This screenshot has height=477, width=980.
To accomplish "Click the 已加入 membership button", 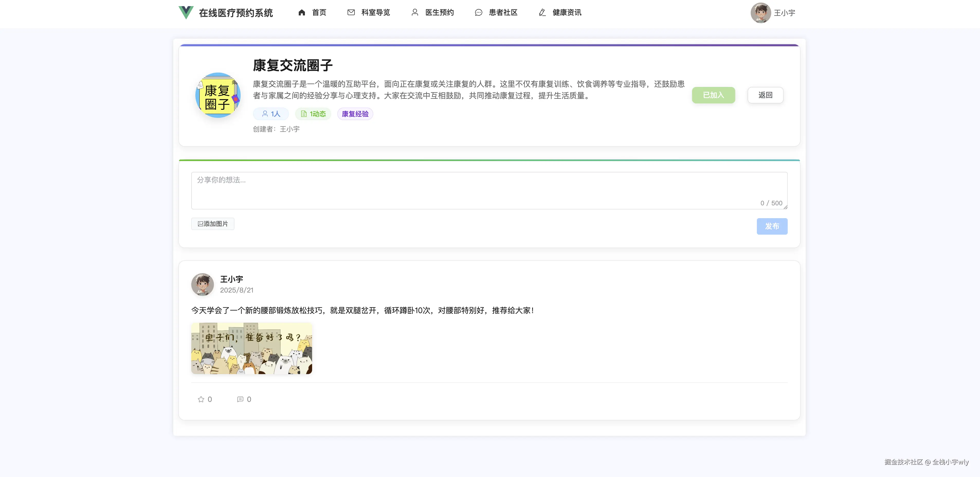I will (x=713, y=95).
